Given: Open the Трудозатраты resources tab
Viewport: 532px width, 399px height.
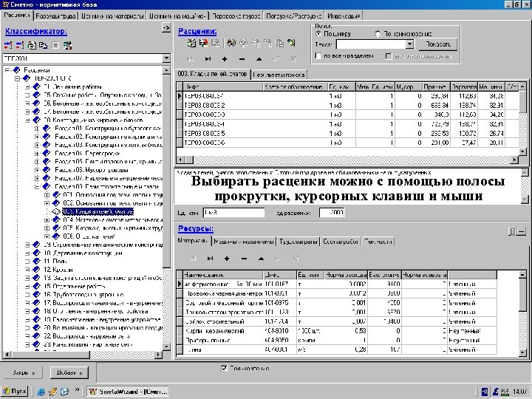Looking at the screenshot, I should click(x=299, y=242).
